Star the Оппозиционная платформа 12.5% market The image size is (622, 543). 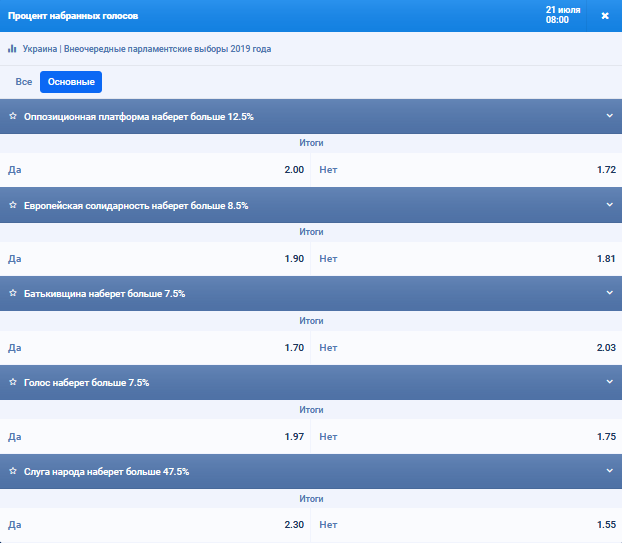point(13,116)
